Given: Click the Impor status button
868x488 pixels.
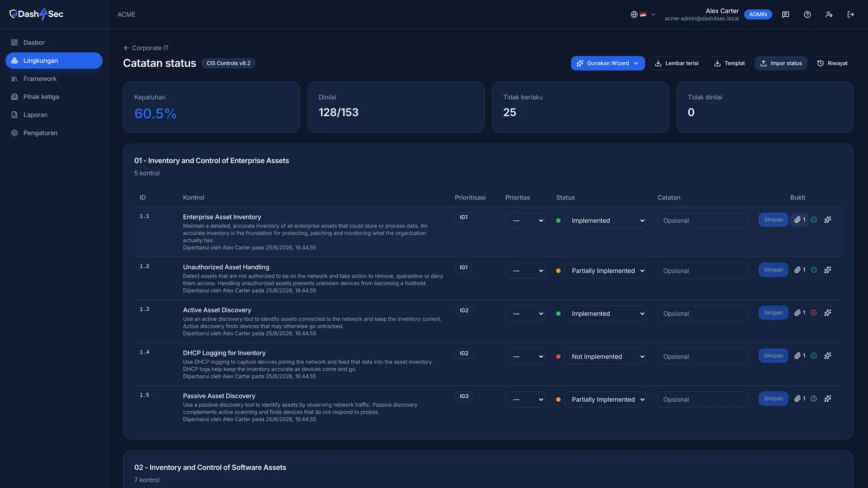Looking at the screenshot, I should coord(781,63).
